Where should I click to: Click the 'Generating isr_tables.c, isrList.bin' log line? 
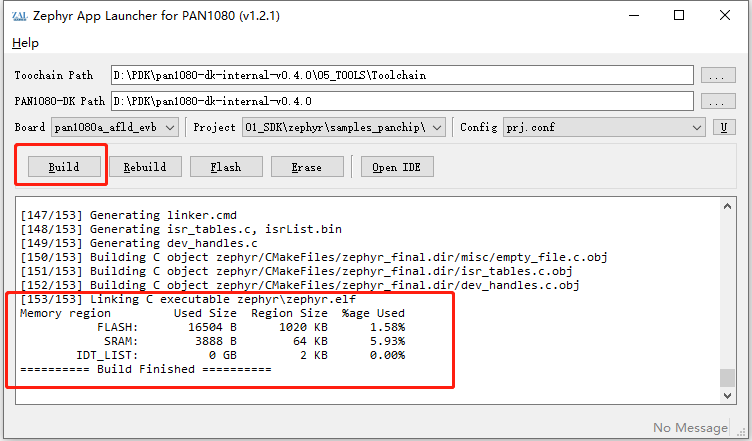pos(181,229)
